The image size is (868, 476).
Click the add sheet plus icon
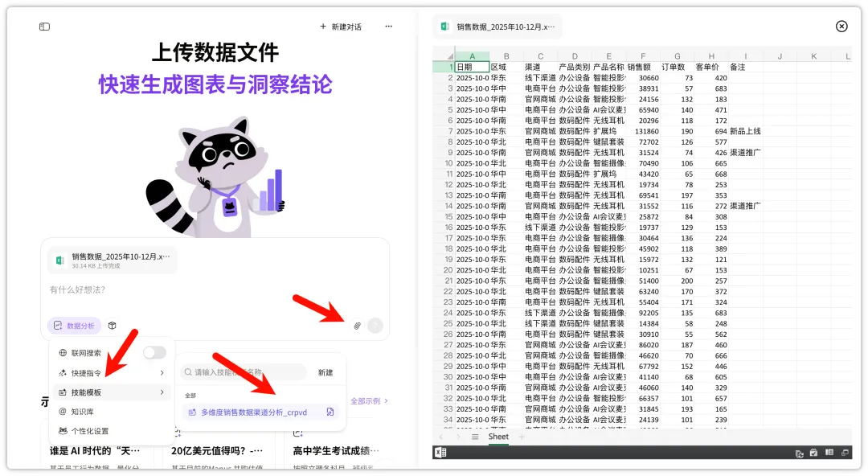[522, 437]
